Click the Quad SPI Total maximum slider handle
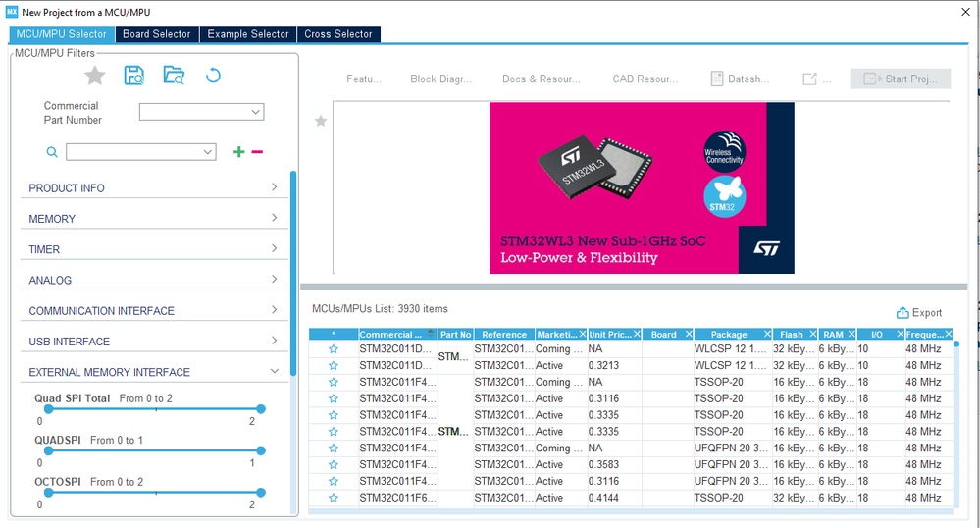This screenshot has height=528, width=980. [261, 409]
